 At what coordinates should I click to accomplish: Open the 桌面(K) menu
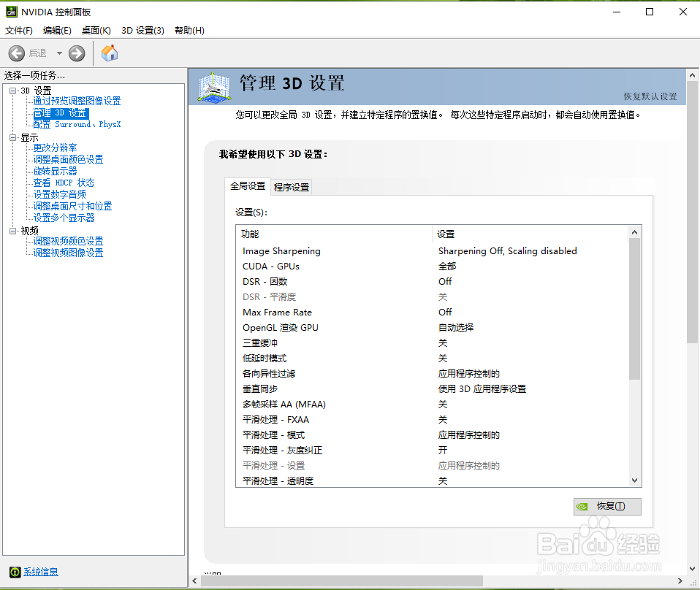point(96,31)
